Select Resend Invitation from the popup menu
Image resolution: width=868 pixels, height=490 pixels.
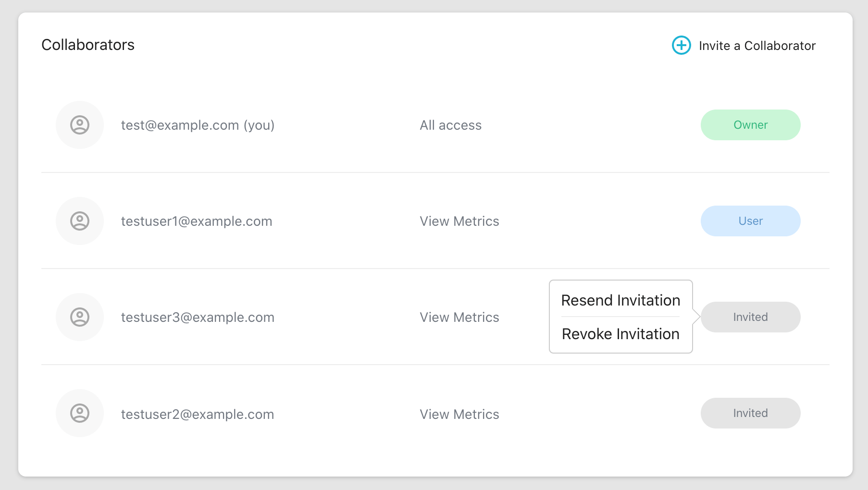(620, 300)
